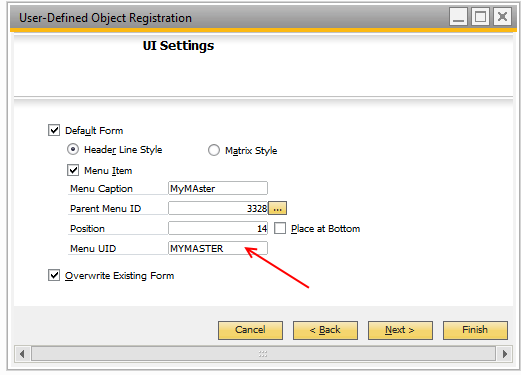The image size is (521, 375).
Task: Click the Position label
Action: (87, 229)
